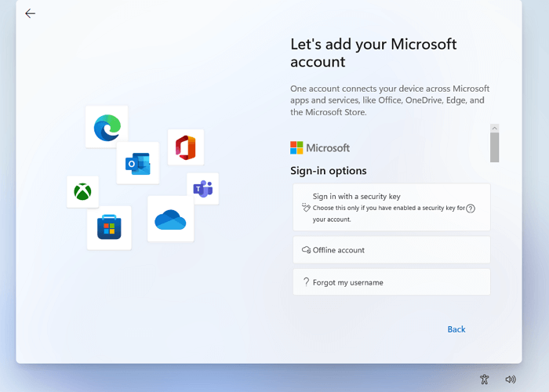Go back using the top-left arrow
549x392 pixels.
30,13
